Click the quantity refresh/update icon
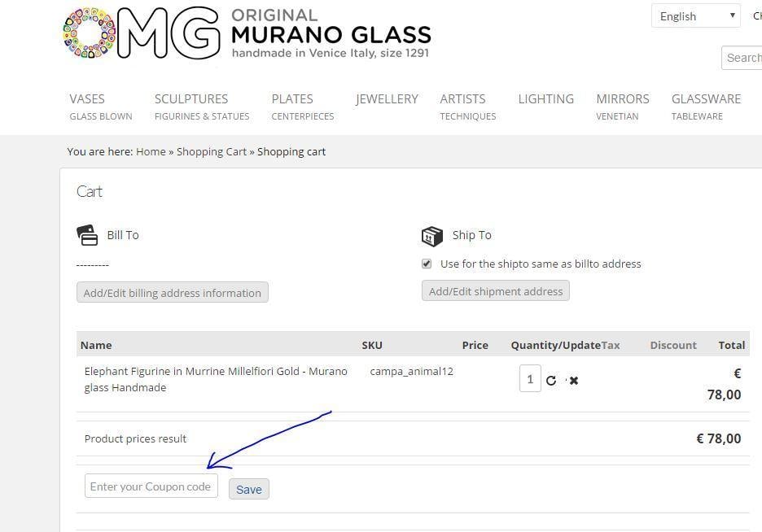The width and height of the screenshot is (762, 532). (552, 380)
